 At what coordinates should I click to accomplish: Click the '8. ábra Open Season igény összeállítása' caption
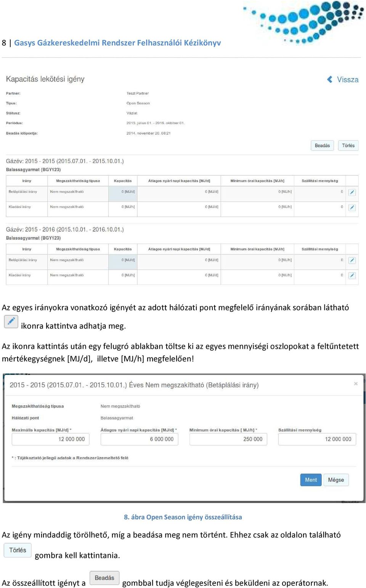183,517
